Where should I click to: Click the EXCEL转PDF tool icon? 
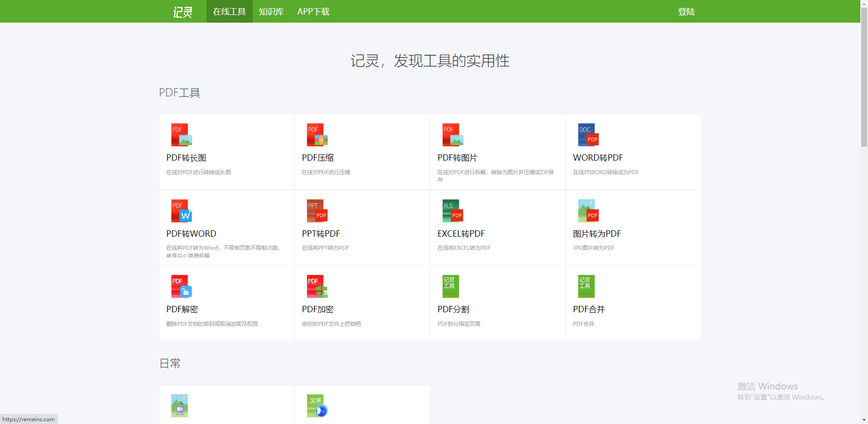[453, 211]
